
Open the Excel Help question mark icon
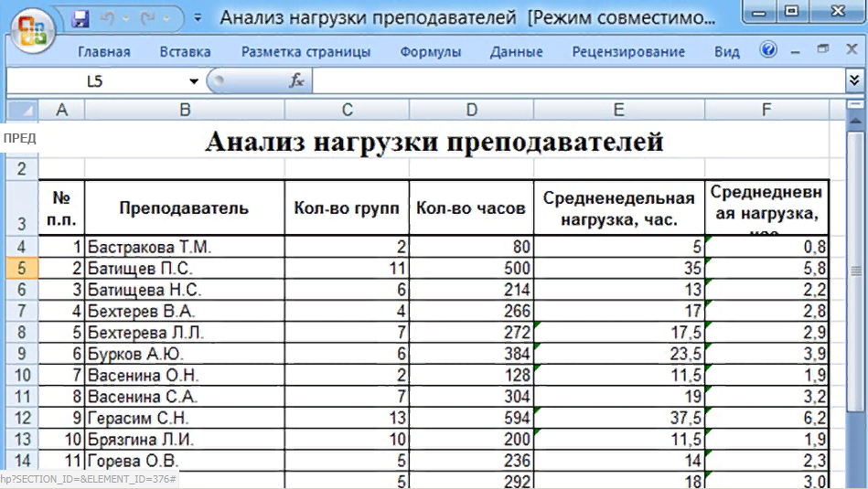(768, 50)
